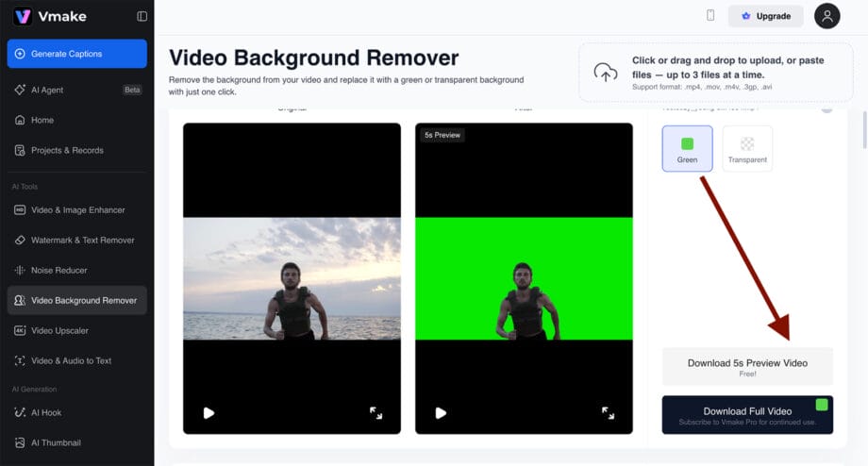Open Video & Image Enhancer tool
The image size is (868, 466).
(77, 209)
